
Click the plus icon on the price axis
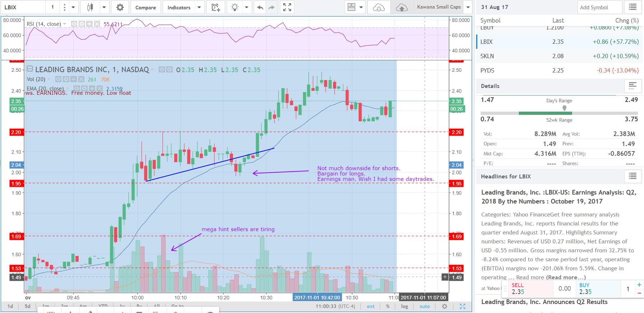(x=445, y=277)
